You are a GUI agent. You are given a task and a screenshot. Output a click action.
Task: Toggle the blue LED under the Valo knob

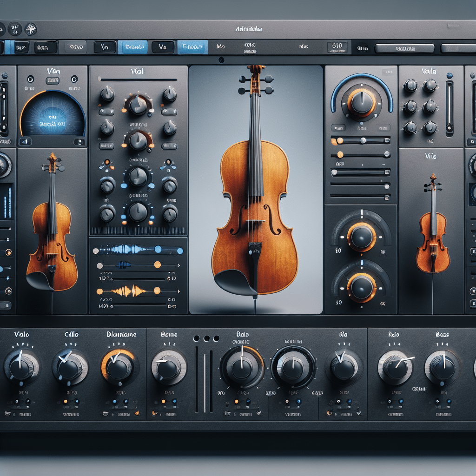pyautogui.click(x=27, y=401)
